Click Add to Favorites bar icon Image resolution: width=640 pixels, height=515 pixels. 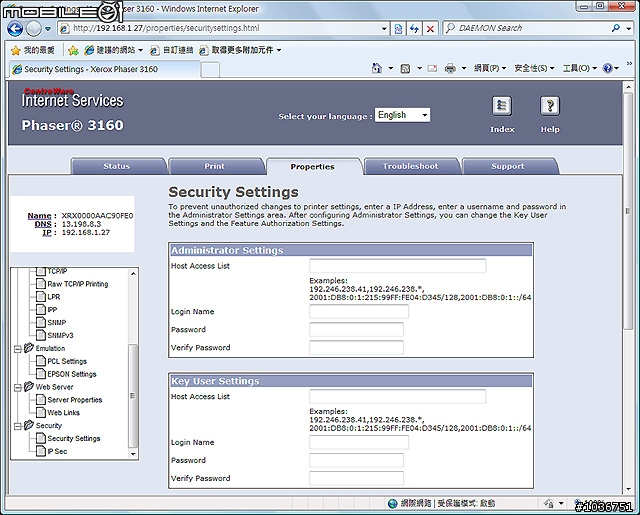73,50
